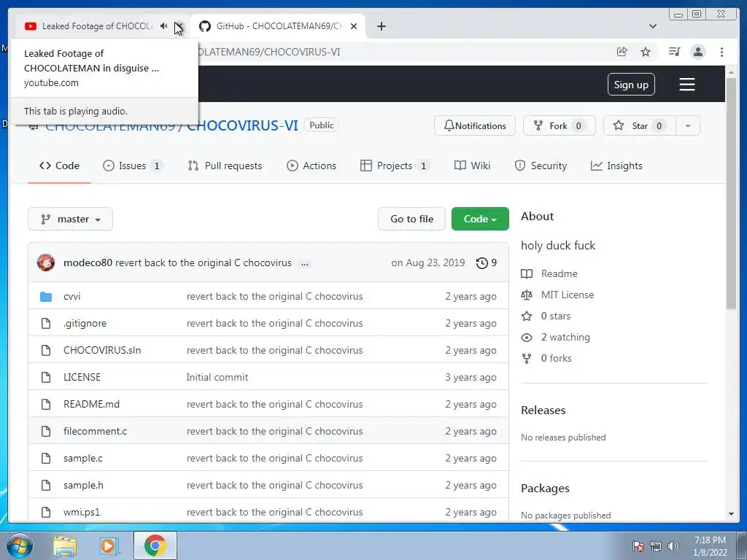Image resolution: width=747 pixels, height=560 pixels.
Task: Open the Actions tab
Action: click(x=311, y=166)
